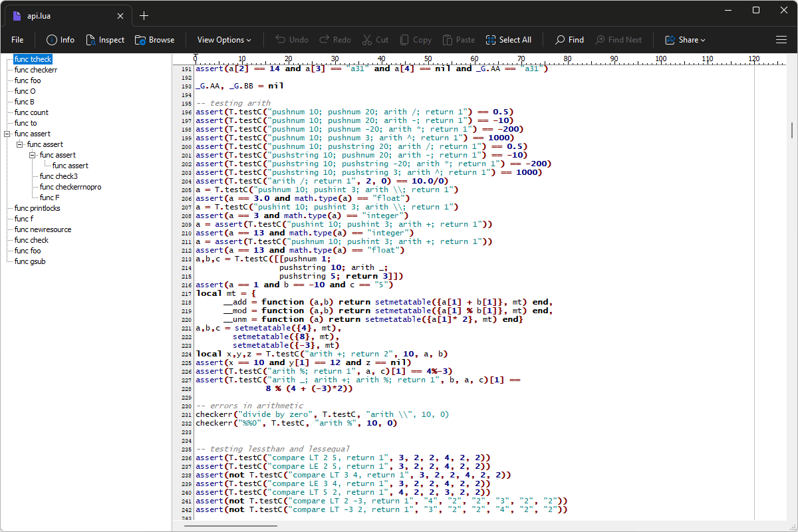The height and width of the screenshot is (532, 798).
Task: Click line number 224 in gutter
Action: click(x=186, y=354)
